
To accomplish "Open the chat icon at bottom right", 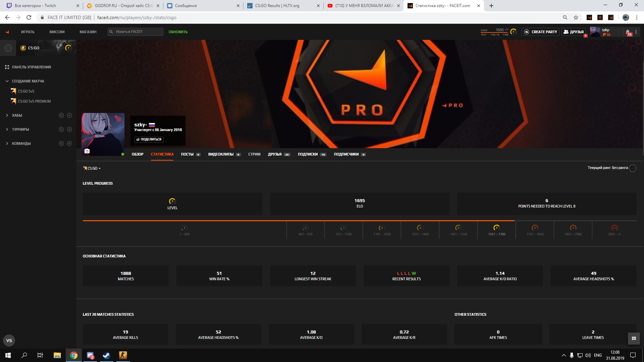I will pos(634,339).
